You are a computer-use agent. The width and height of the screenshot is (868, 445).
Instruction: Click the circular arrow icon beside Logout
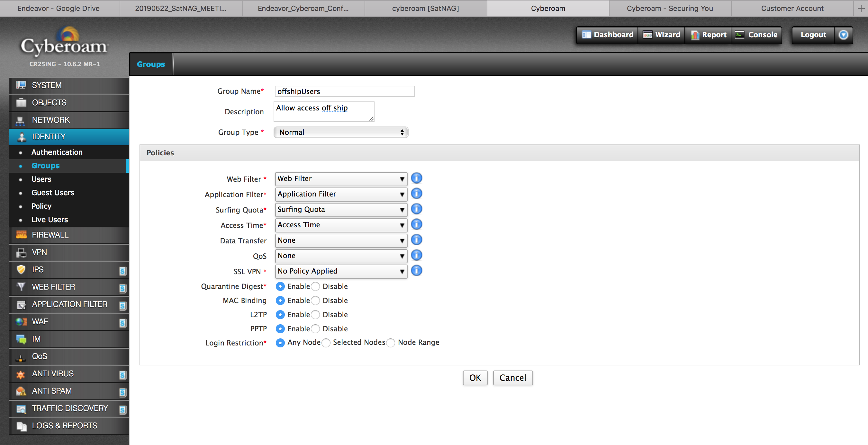click(x=843, y=35)
